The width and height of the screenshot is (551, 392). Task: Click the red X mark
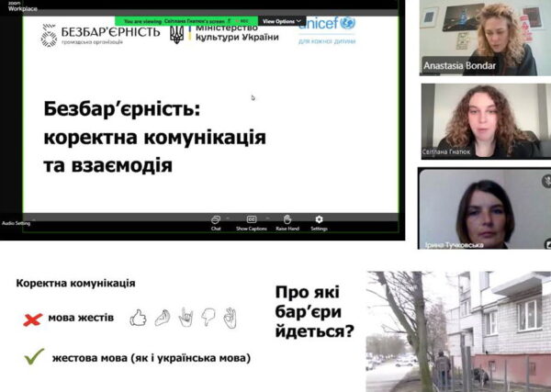point(33,319)
